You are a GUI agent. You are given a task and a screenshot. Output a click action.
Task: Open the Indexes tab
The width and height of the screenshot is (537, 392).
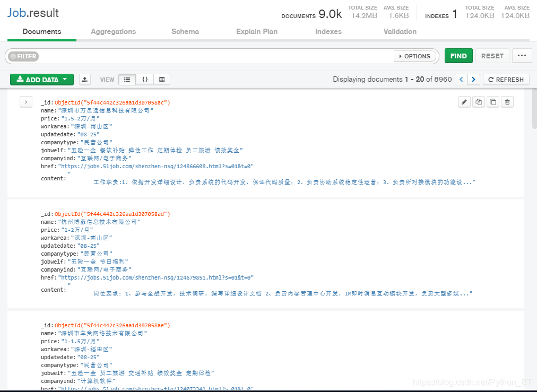click(328, 31)
